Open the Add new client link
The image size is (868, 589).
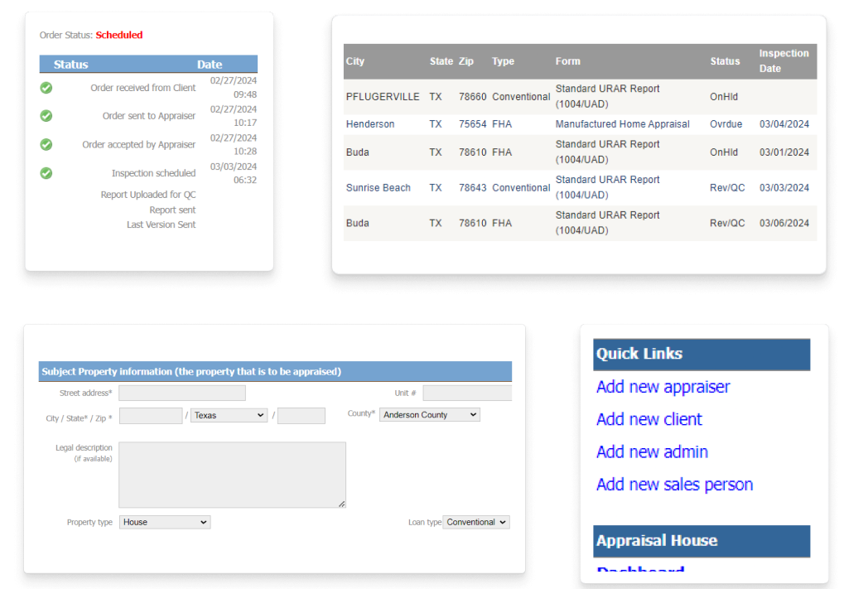pyautogui.click(x=649, y=419)
